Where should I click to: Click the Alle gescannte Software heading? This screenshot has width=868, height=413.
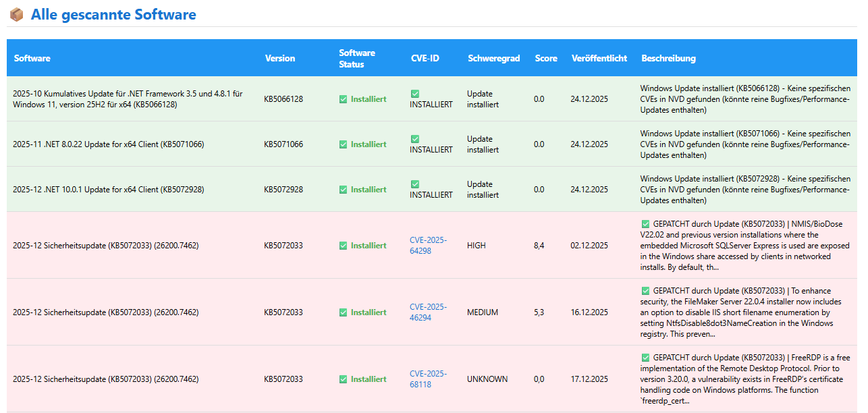[x=113, y=14]
